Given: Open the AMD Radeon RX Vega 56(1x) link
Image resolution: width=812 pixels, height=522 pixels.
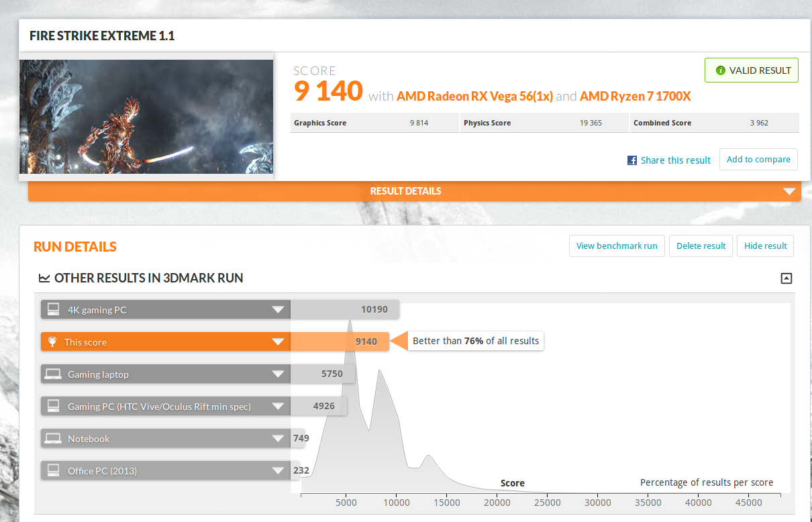Looking at the screenshot, I should (x=474, y=96).
